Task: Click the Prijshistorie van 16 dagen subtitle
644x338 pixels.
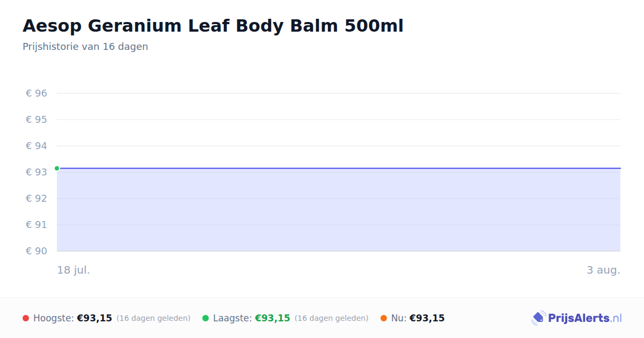Action: coord(85,47)
